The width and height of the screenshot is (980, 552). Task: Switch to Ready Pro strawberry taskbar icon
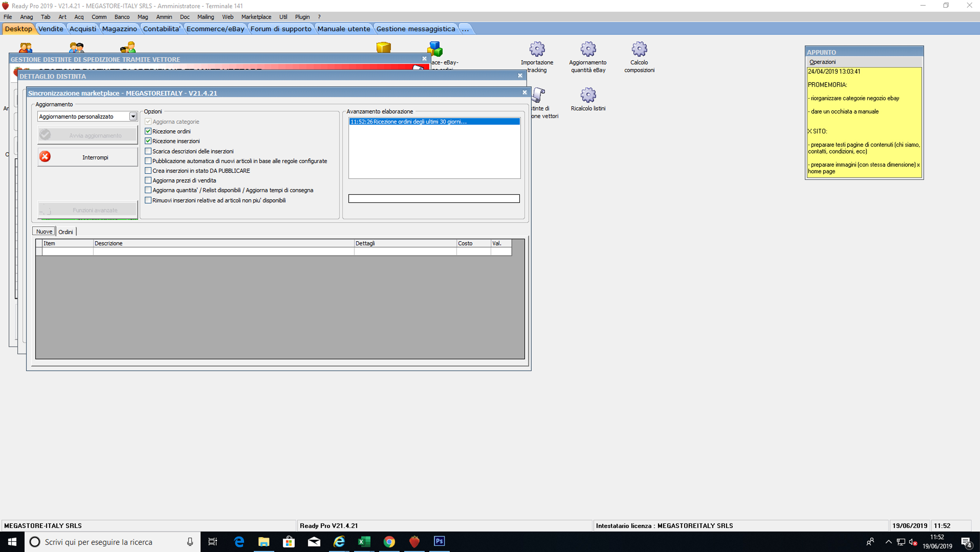(x=414, y=542)
